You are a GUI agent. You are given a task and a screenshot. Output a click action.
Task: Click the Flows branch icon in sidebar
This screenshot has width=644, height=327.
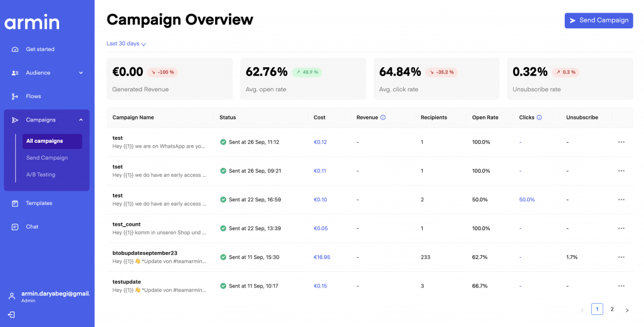[x=14, y=96]
